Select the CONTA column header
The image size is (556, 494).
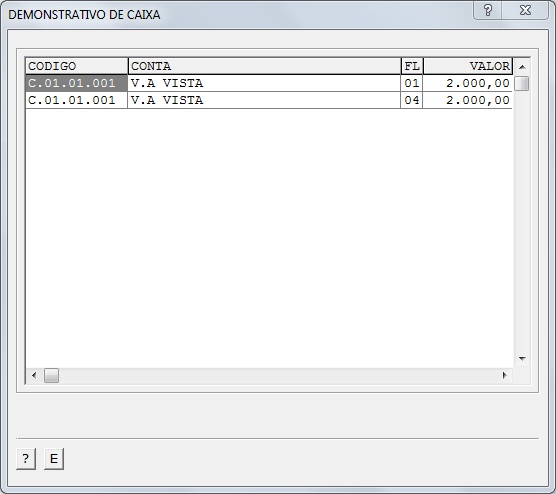[265, 66]
